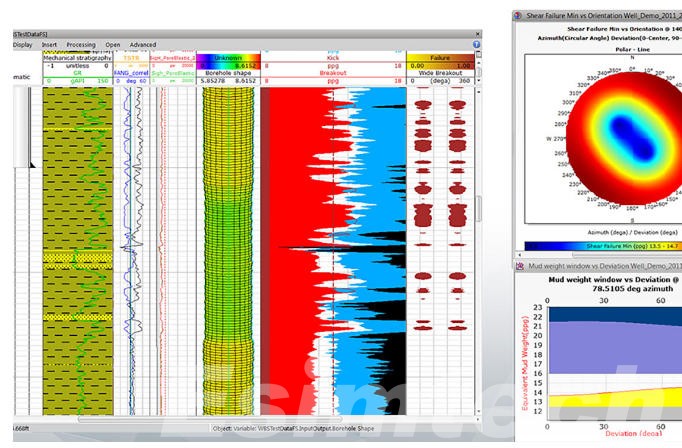Open the Processing menu
This screenshot has height=448, width=682.
pos(81,45)
